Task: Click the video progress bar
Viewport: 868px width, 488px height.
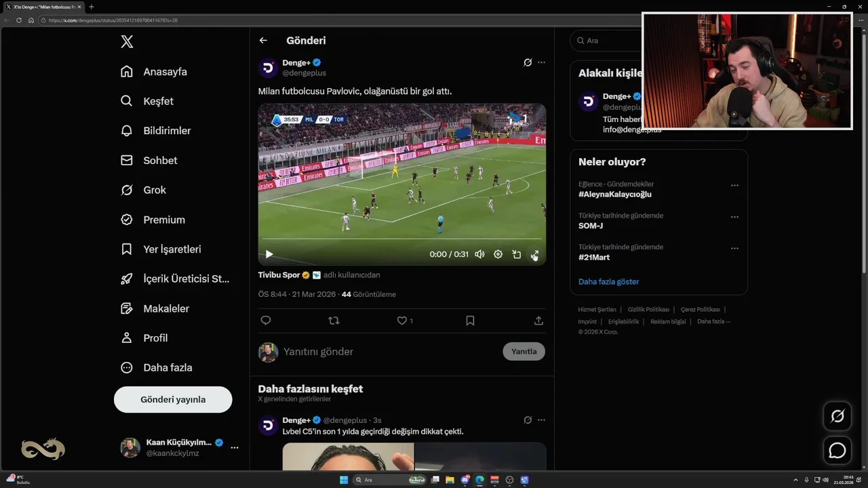Action: point(402,239)
